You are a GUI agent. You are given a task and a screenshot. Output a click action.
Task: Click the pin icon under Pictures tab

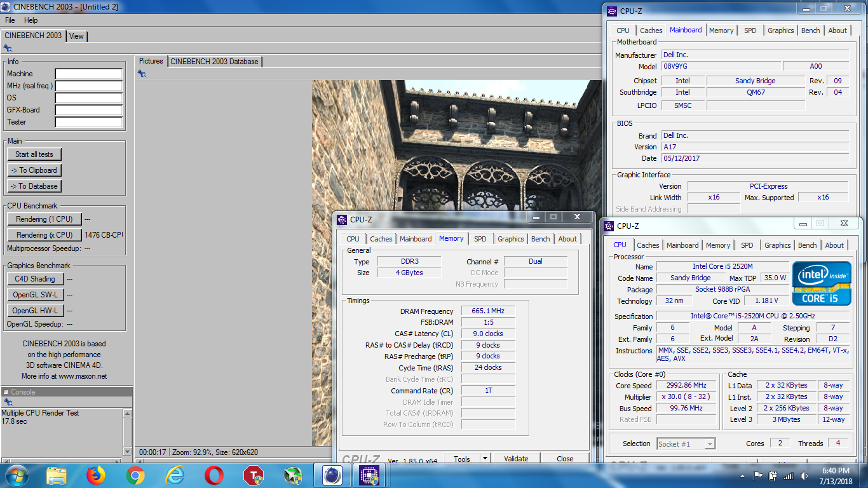tap(142, 74)
